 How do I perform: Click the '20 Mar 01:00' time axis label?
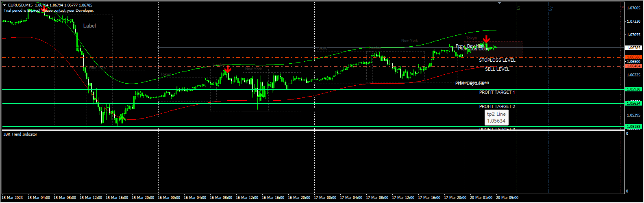(481, 198)
